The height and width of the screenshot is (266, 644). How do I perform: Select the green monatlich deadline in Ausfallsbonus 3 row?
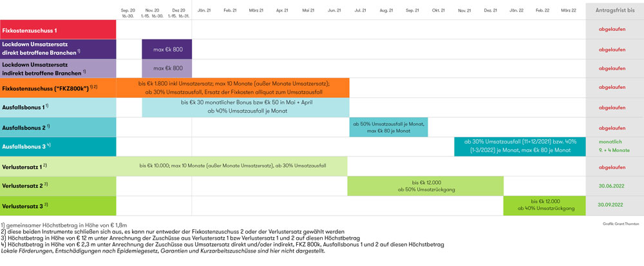[612, 142]
